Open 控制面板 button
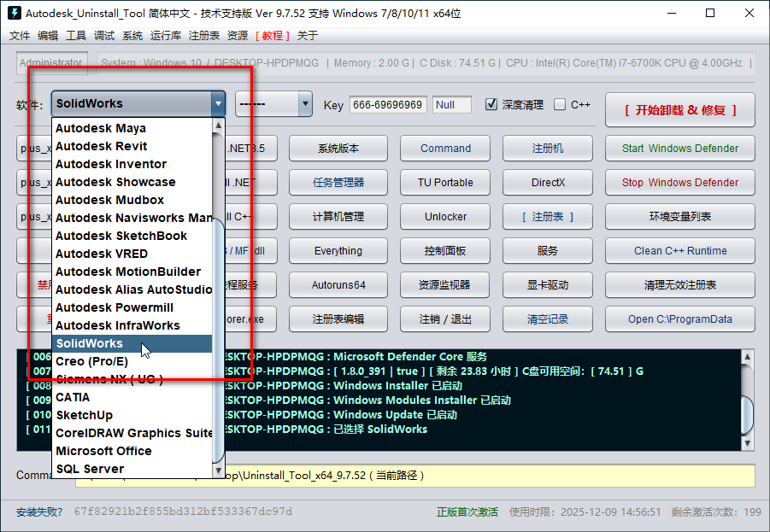Screen dimensions: 770x532 click(x=445, y=251)
